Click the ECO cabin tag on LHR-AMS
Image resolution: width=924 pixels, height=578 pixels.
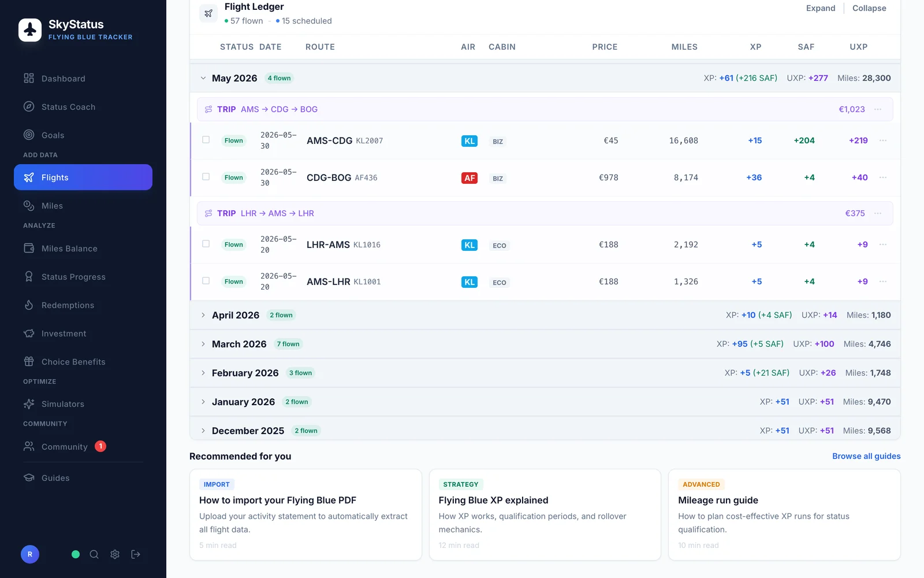point(500,246)
